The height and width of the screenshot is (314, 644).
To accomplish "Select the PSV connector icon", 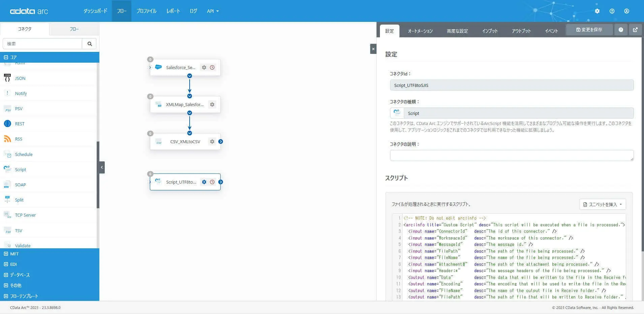I will (7, 108).
